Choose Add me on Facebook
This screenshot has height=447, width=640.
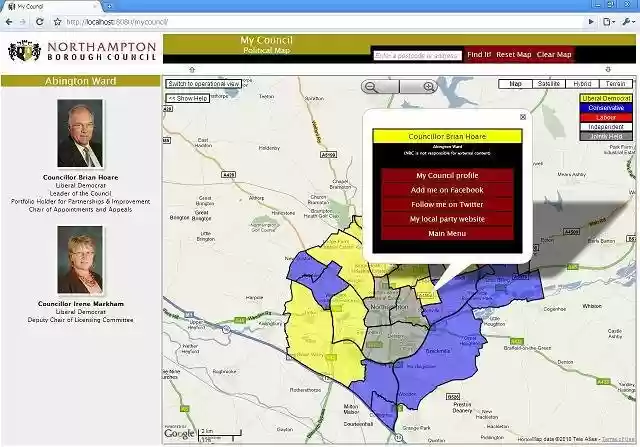[447, 190]
